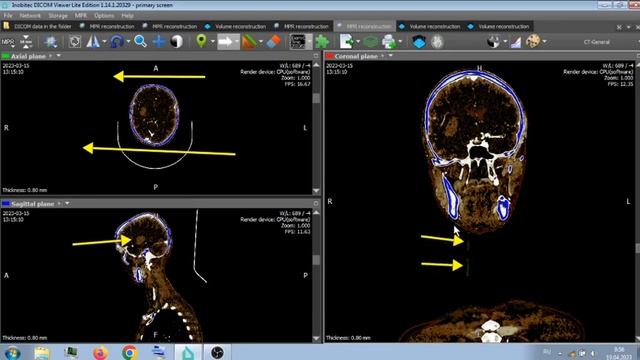Click the blue volume reconstruction cube icon
Image resolution: width=640 pixels, height=360 pixels.
[x=419, y=42]
